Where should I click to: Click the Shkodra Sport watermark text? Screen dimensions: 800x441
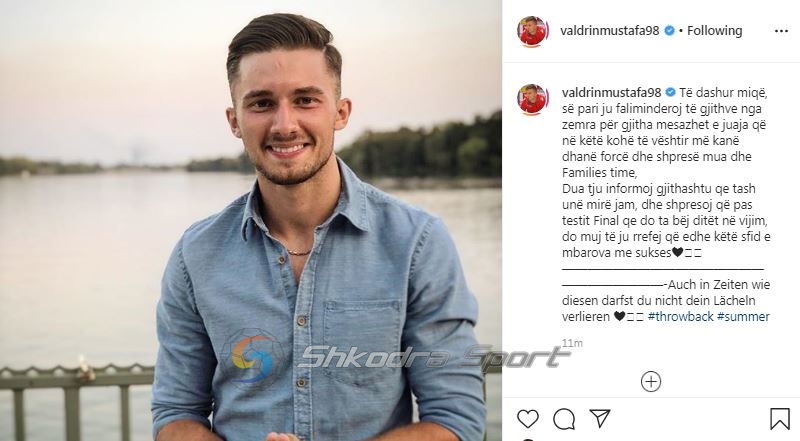pos(434,357)
